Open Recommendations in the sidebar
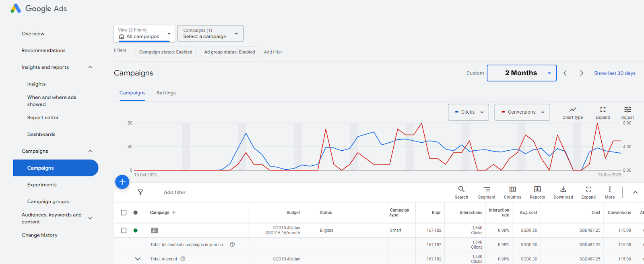Viewport: 644px width, 264px height. (43, 50)
